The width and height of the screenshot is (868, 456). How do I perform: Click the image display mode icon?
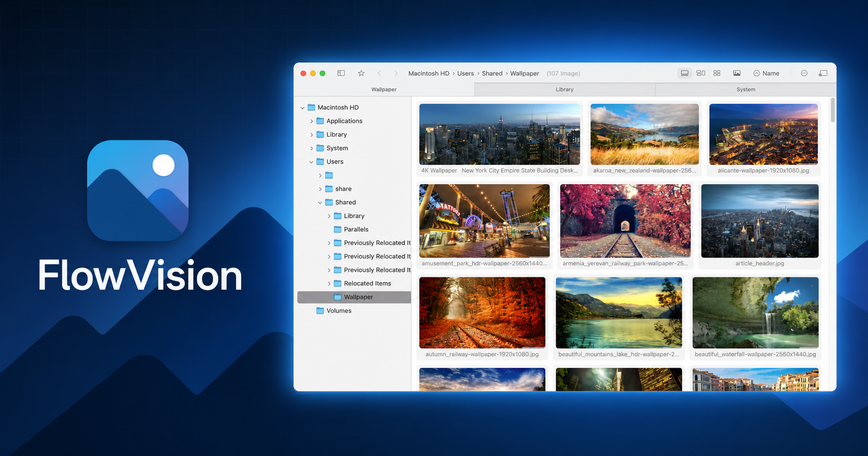pos(737,73)
